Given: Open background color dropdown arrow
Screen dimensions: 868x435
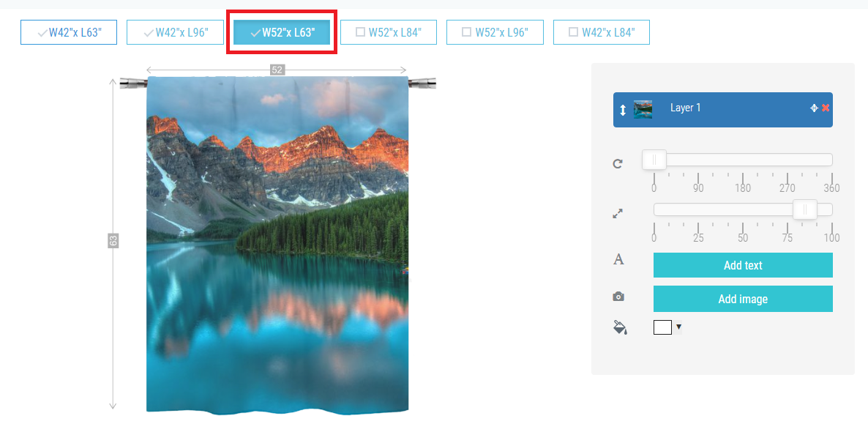Looking at the screenshot, I should point(678,327).
